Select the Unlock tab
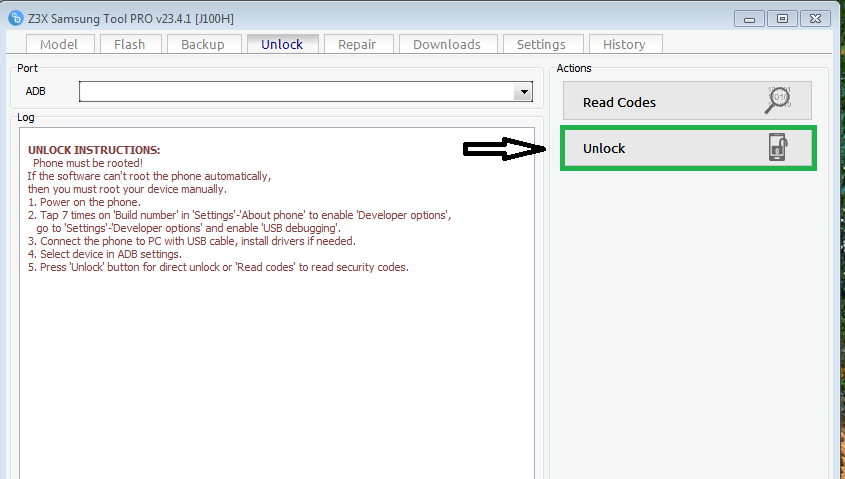The height and width of the screenshot is (479, 845). tap(282, 44)
